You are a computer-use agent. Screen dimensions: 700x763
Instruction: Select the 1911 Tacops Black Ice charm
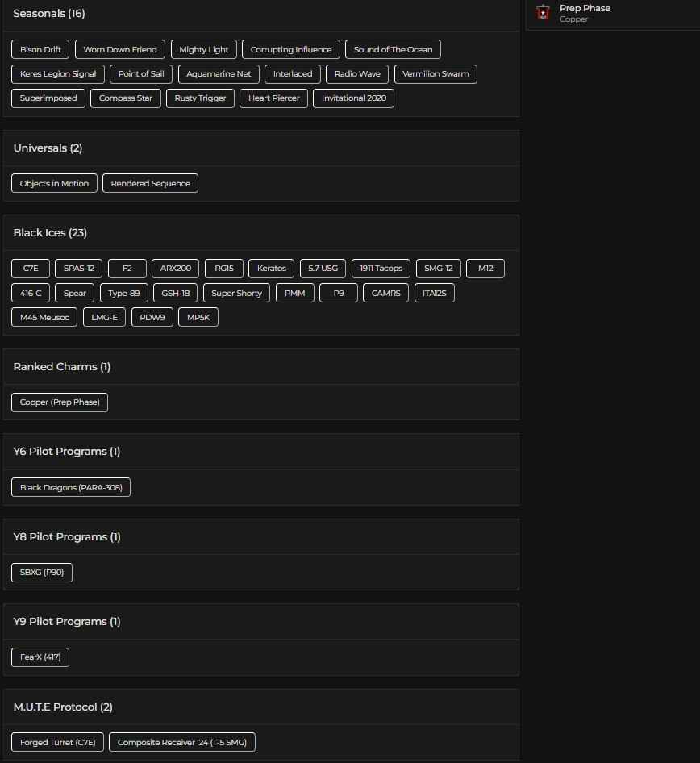click(x=380, y=268)
